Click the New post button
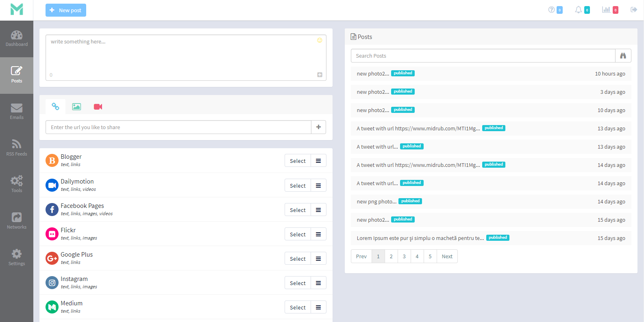 [66, 10]
